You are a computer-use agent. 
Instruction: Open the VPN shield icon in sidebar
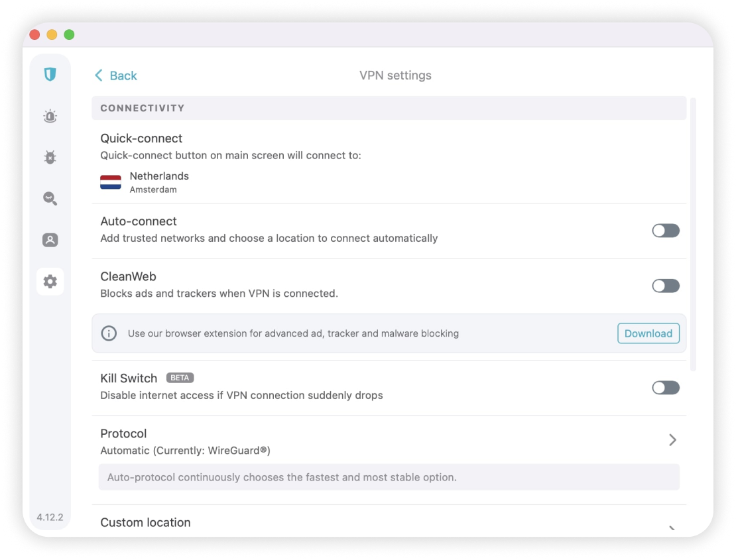(50, 74)
